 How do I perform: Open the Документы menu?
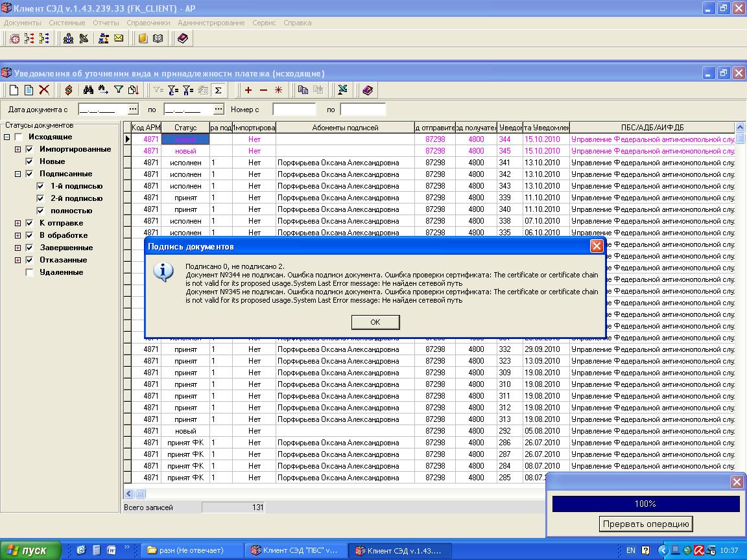(22, 23)
